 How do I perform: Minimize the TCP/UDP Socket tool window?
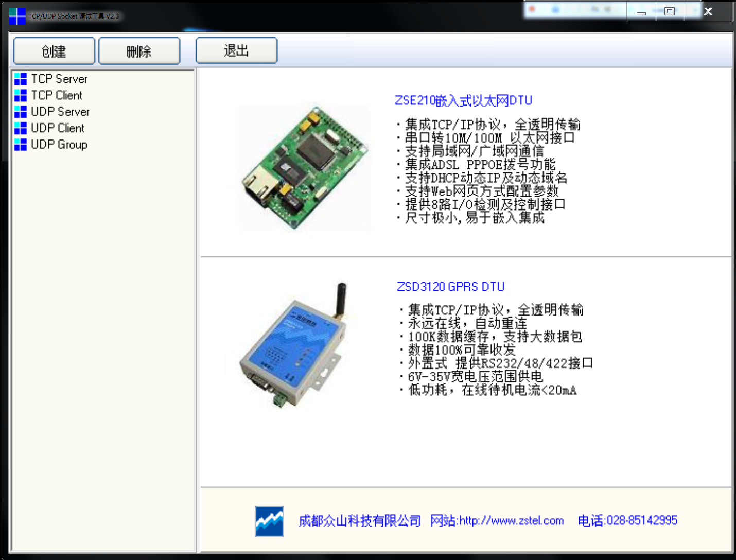point(641,12)
